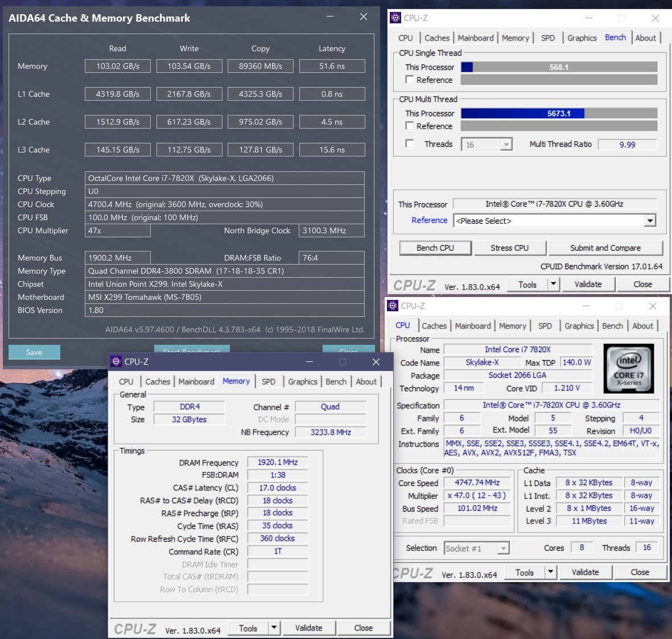Click the Single Thread This Processor score bar
This screenshot has height=639, width=672.
[x=559, y=67]
